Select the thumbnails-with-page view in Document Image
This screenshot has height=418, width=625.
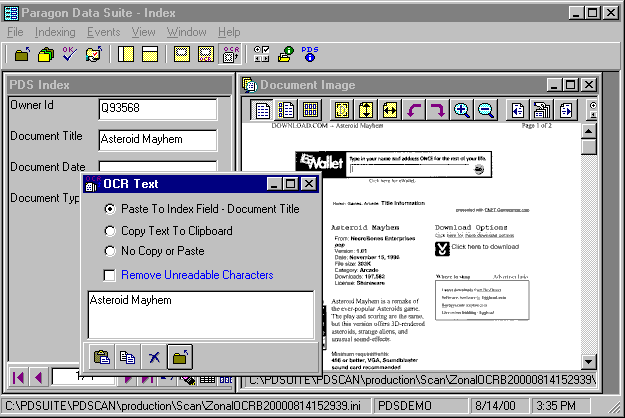(x=286, y=110)
